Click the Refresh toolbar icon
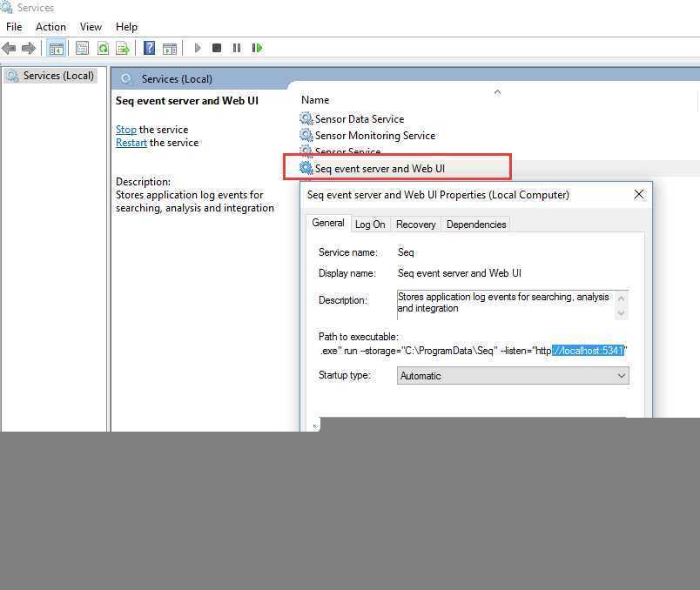This screenshot has width=700, height=590. tap(103, 48)
